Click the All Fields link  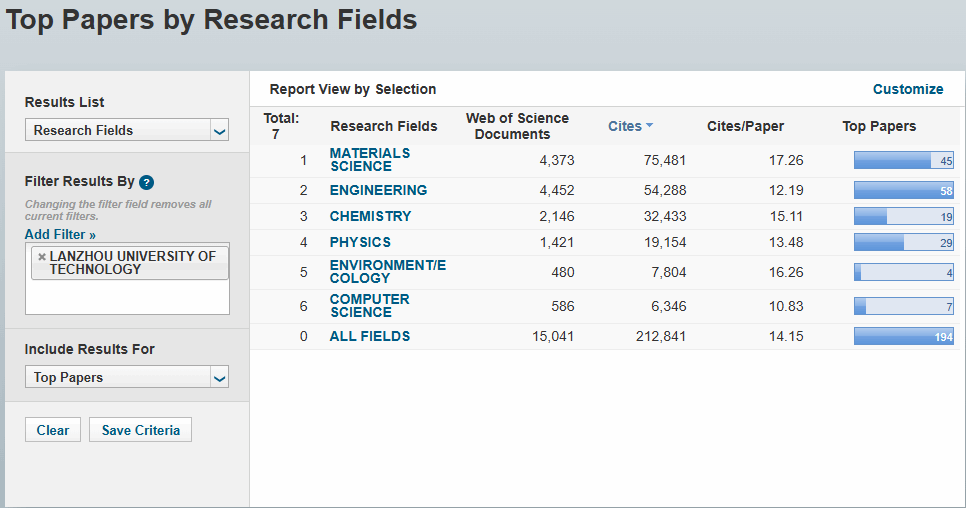point(370,336)
